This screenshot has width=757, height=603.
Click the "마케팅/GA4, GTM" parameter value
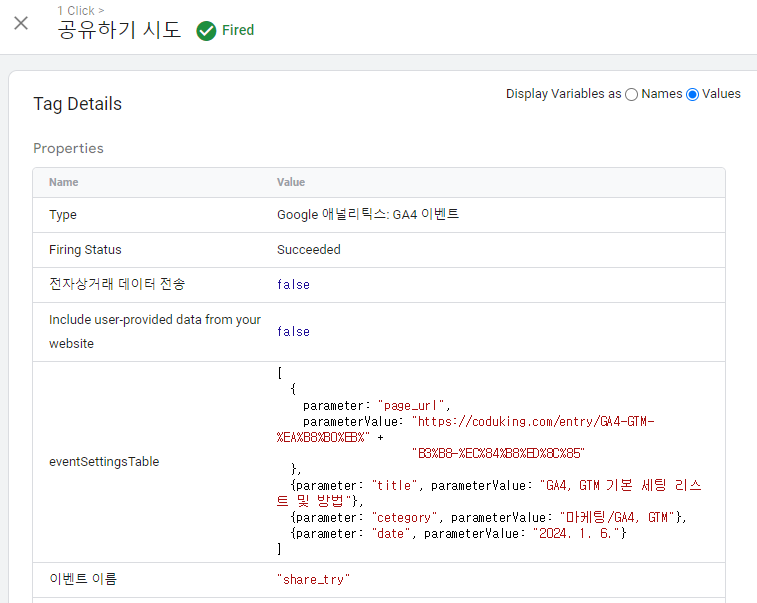(617, 517)
